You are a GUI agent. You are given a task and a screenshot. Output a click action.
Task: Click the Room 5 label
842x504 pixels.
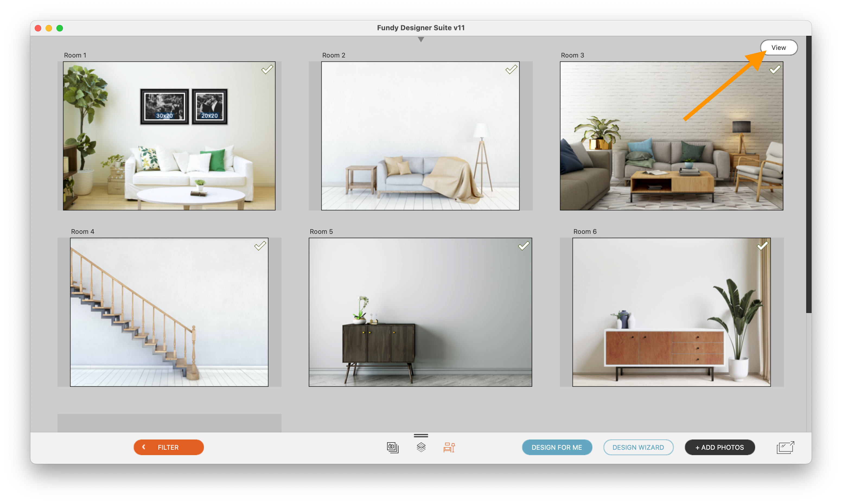[321, 231]
